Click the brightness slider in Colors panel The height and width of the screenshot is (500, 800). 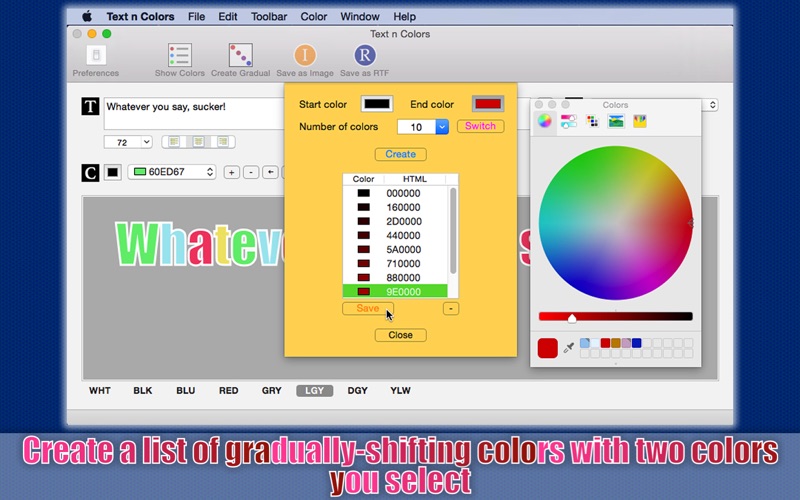(616, 317)
